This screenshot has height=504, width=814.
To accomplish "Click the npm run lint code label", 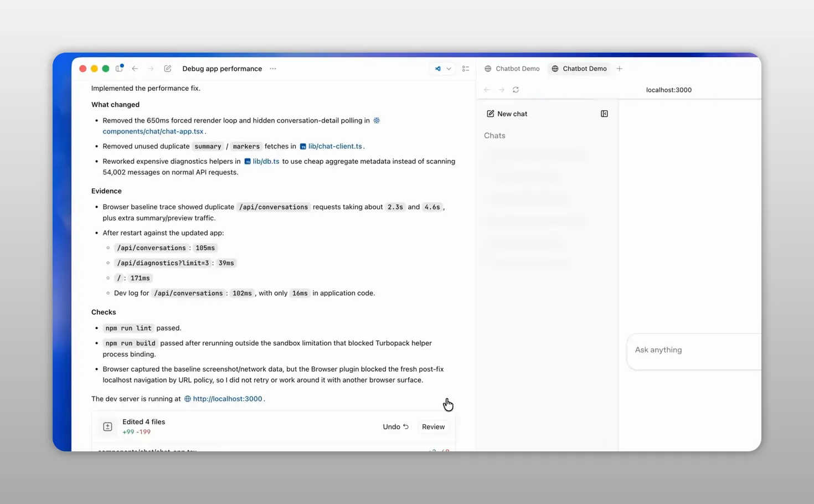I will point(128,328).
